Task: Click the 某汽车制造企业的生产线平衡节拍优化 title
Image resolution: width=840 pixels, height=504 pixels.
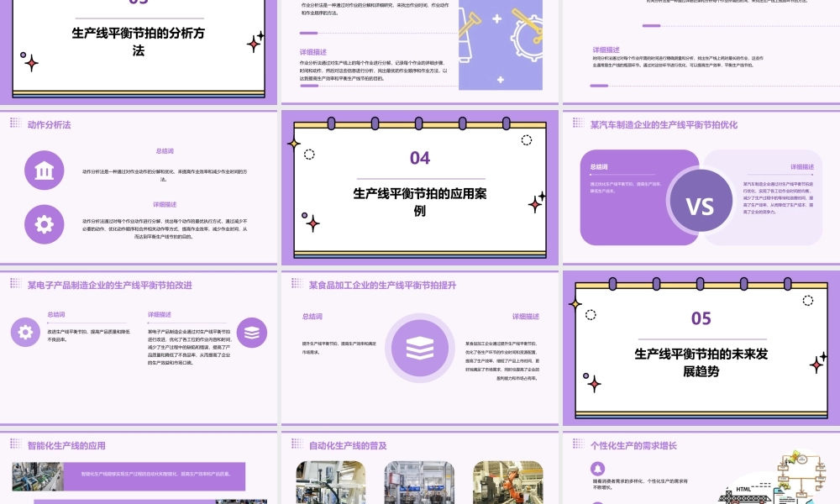Action: (664, 125)
